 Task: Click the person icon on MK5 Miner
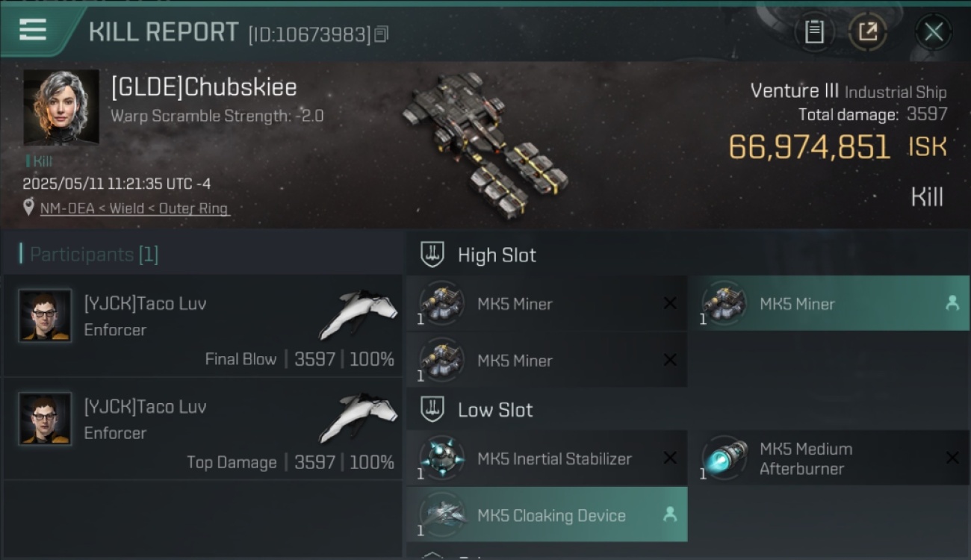coord(952,303)
